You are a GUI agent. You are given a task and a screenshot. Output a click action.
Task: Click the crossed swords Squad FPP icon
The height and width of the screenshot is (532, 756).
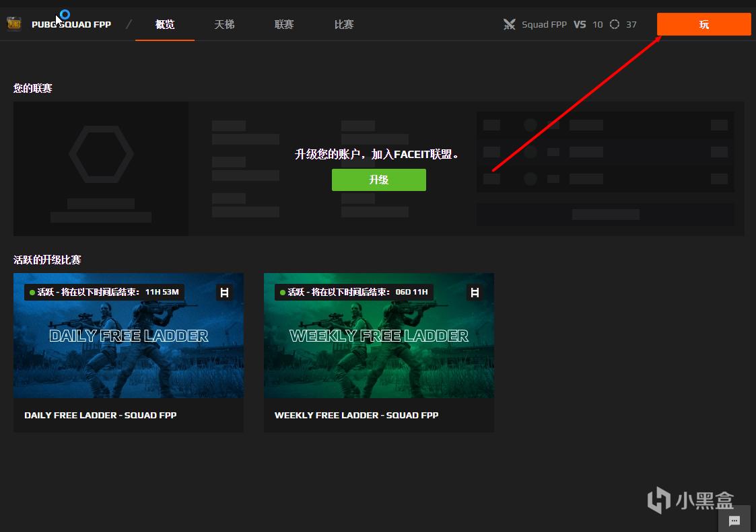(509, 24)
